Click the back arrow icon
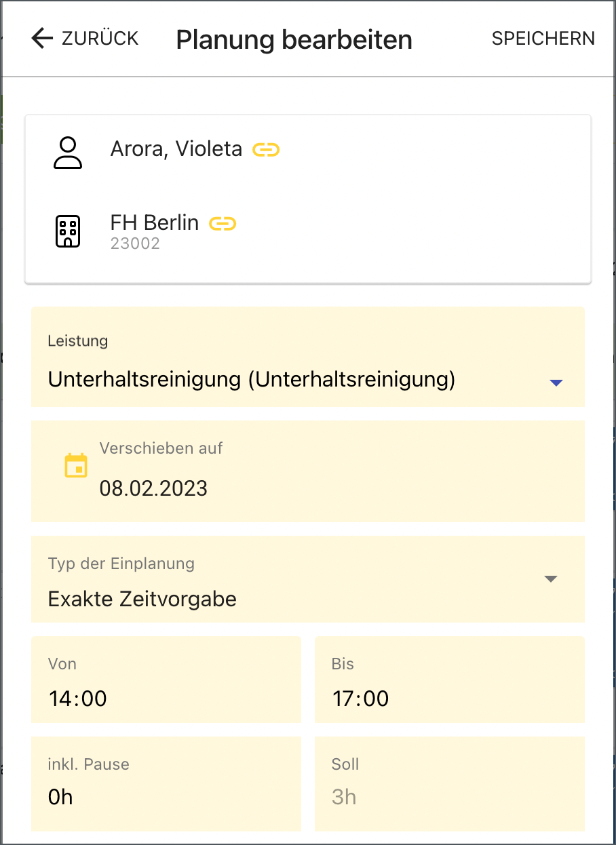Screen dimensions: 616x845 click(x=42, y=39)
